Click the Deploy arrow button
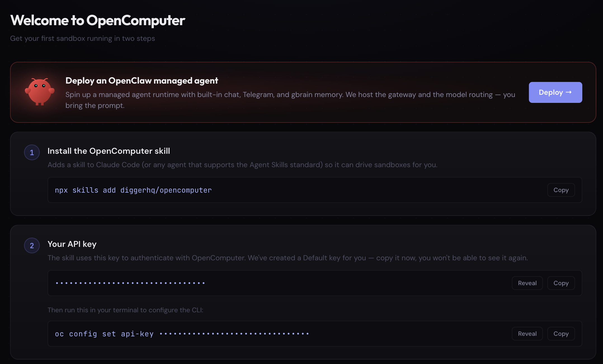 click(x=555, y=92)
